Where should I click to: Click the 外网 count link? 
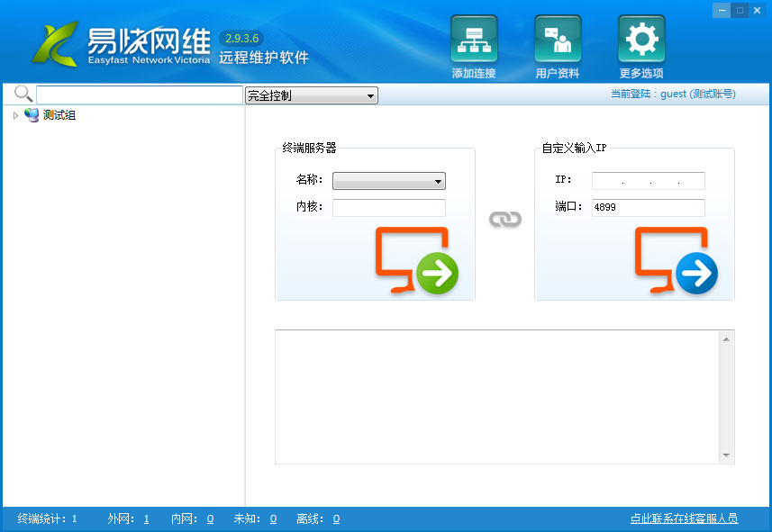pos(146,518)
